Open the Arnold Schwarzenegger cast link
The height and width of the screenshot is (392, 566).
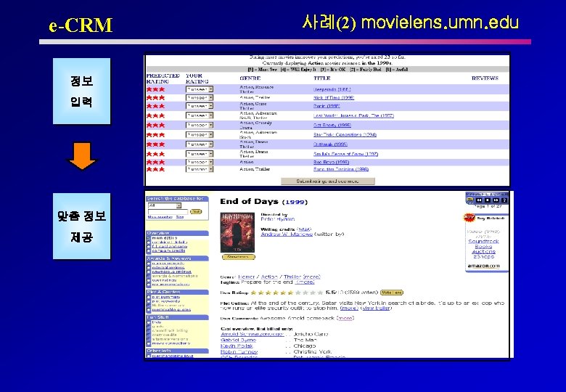click(252, 334)
